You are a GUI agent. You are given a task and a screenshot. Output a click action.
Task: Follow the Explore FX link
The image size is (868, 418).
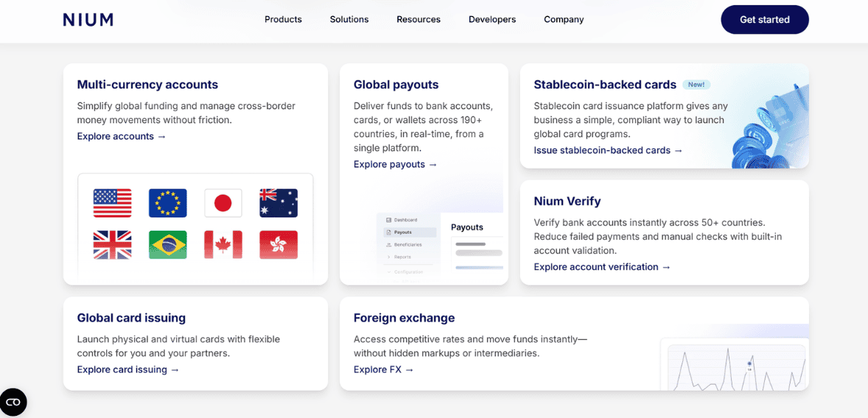coord(383,369)
